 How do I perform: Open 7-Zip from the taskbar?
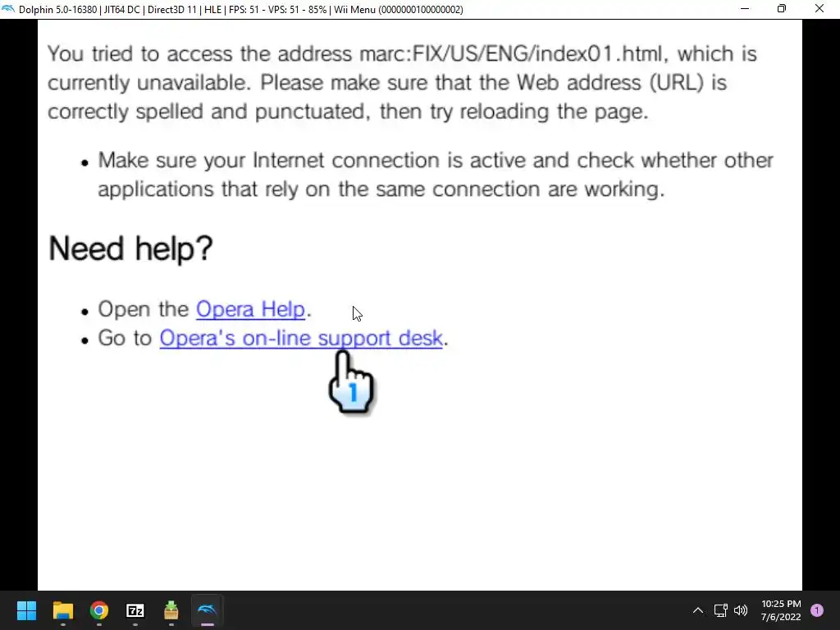click(135, 610)
